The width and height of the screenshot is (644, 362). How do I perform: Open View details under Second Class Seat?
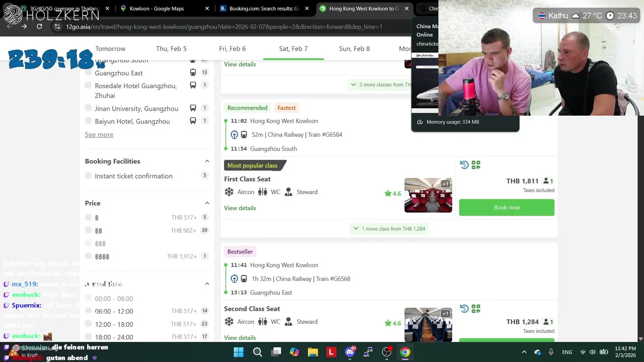point(240,337)
